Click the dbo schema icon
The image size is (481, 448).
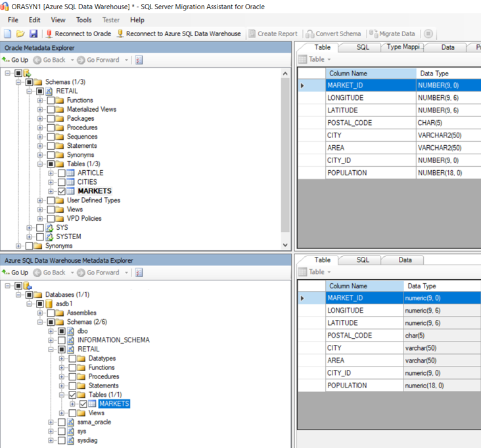coord(70,331)
